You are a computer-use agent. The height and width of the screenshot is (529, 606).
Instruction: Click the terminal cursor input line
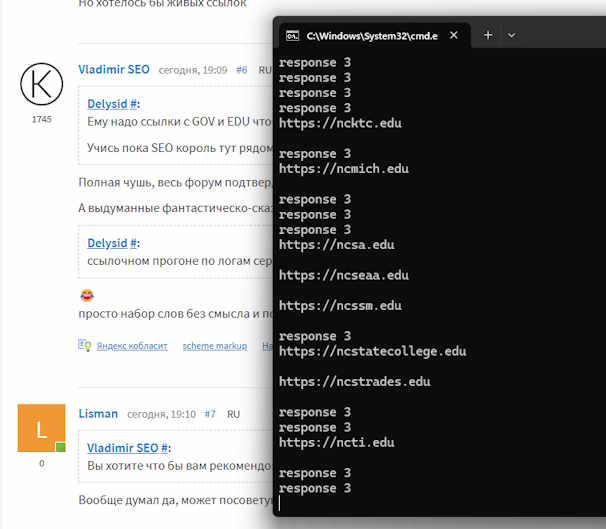coord(281,504)
